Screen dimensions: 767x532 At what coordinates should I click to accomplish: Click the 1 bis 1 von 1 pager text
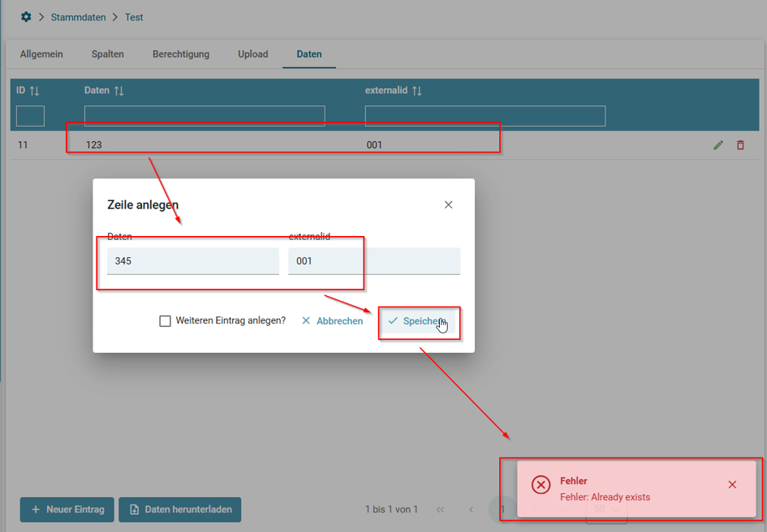coord(391,509)
